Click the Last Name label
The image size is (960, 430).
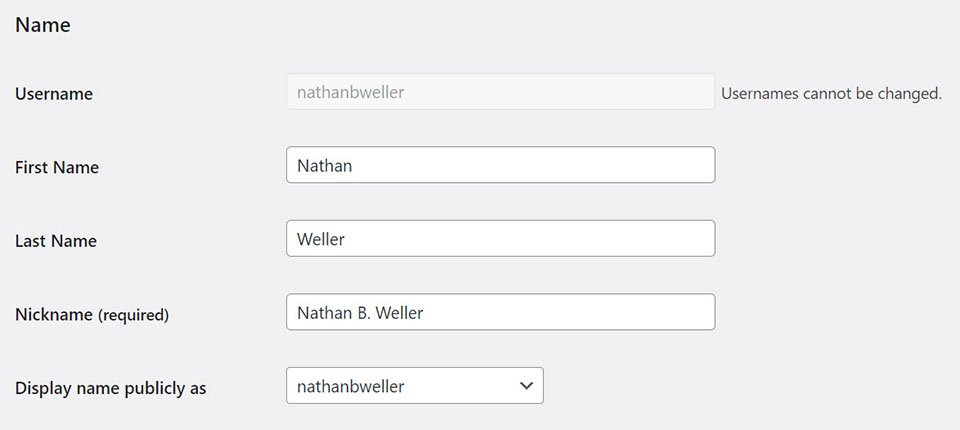(x=56, y=241)
